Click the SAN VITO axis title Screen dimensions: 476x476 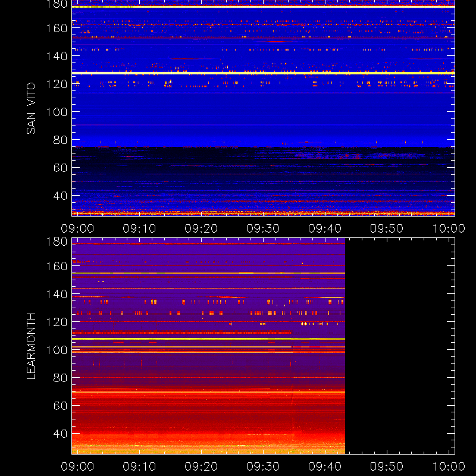click(x=31, y=108)
